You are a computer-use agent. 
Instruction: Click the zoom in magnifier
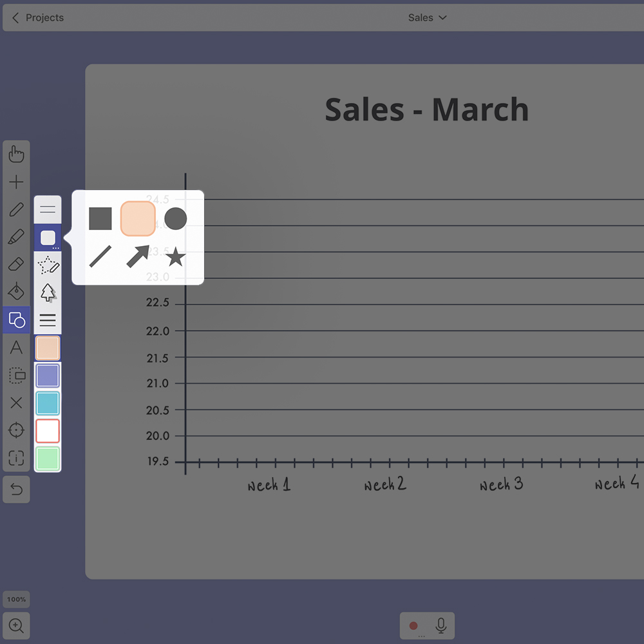tap(17, 625)
